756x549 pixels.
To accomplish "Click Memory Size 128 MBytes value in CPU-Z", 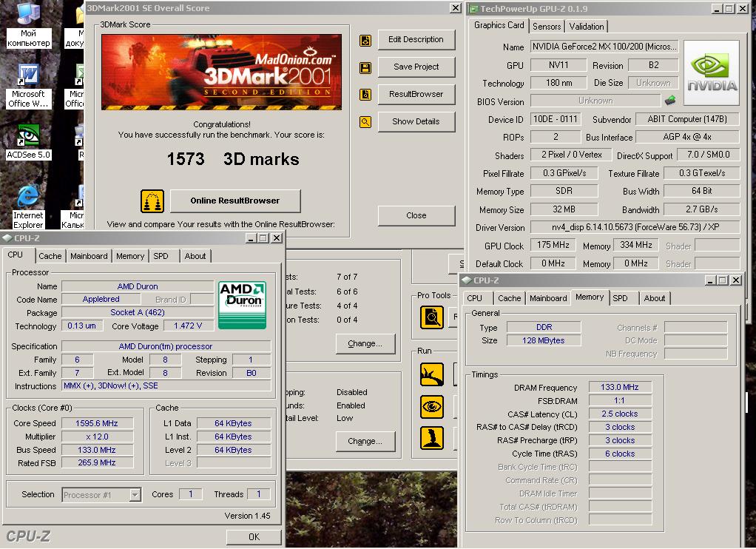I will pyautogui.click(x=544, y=340).
